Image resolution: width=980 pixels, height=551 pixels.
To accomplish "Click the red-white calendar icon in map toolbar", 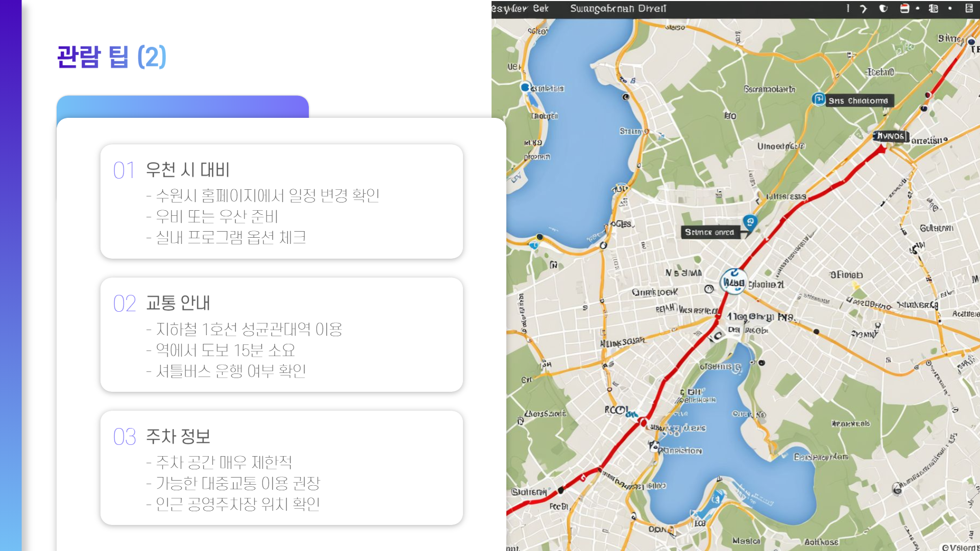I will 904,9.
